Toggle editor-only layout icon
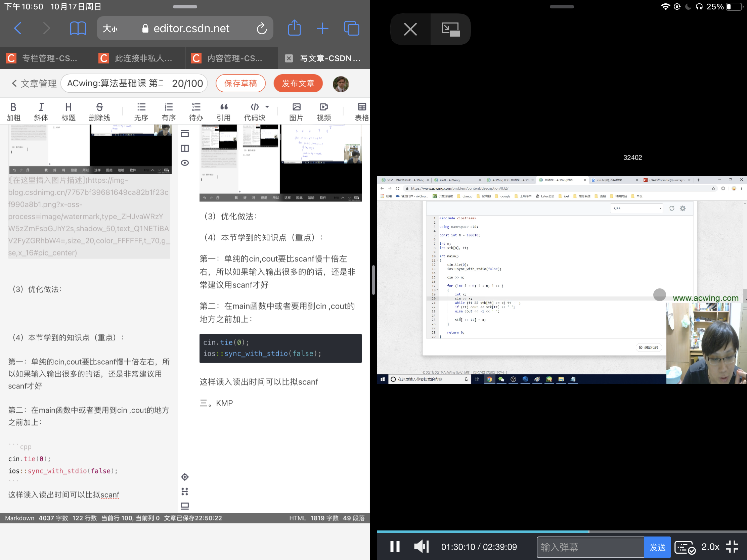Image resolution: width=747 pixels, height=560 pixels. pyautogui.click(x=185, y=134)
